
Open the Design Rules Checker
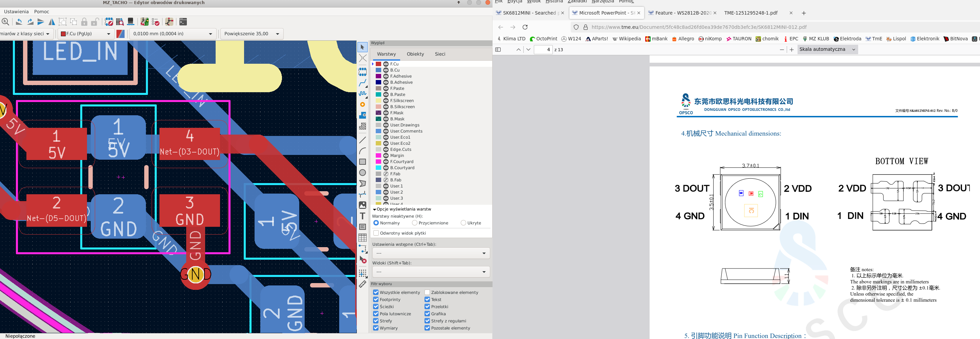pyautogui.click(x=155, y=22)
